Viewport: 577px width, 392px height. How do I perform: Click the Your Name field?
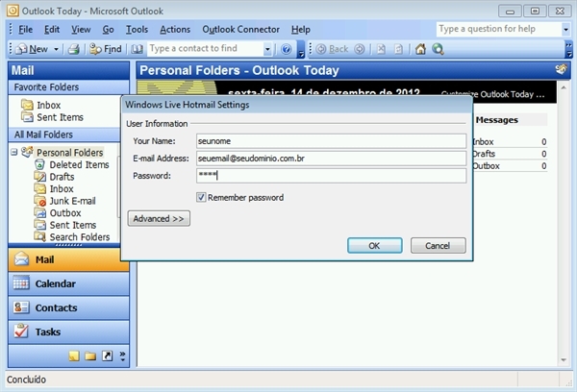point(331,141)
